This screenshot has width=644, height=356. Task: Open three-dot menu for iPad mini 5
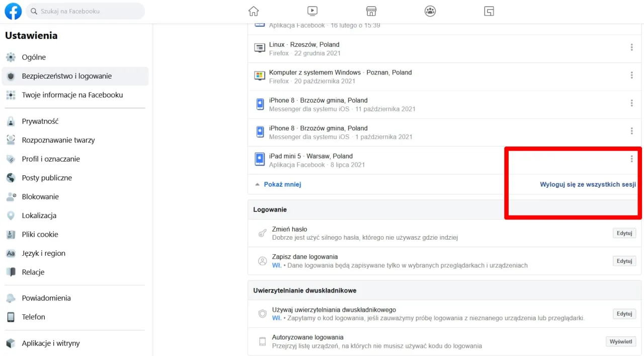[x=631, y=159]
